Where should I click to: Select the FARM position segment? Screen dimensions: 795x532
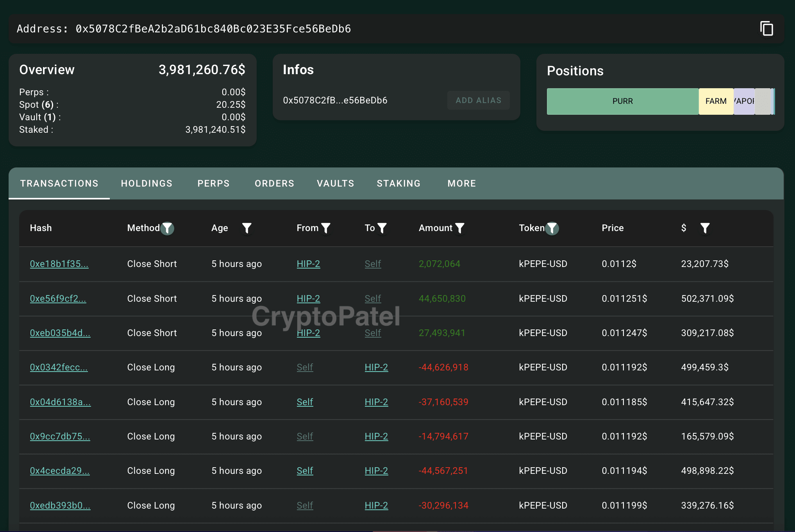pos(716,101)
